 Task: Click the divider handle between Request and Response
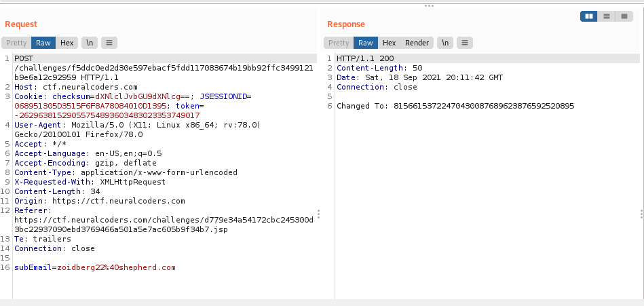pos(319,214)
